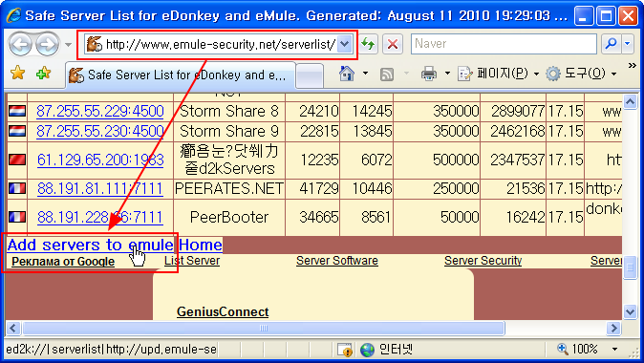Click the search magnifier button

pos(612,44)
